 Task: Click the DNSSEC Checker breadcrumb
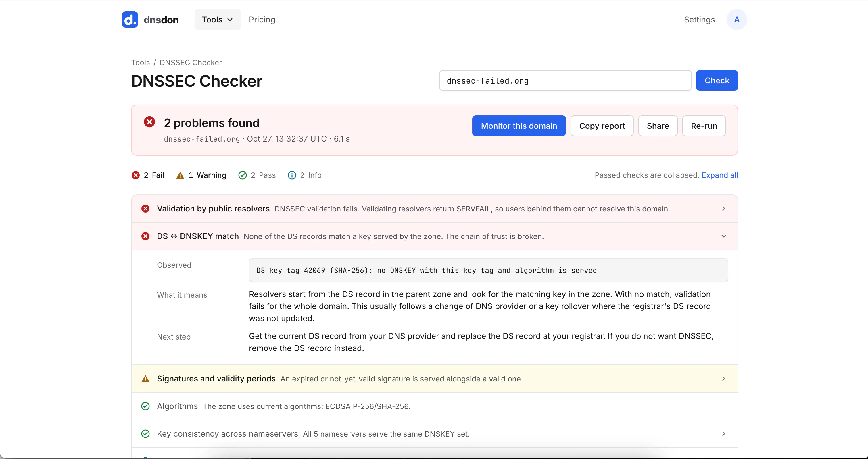coord(190,63)
